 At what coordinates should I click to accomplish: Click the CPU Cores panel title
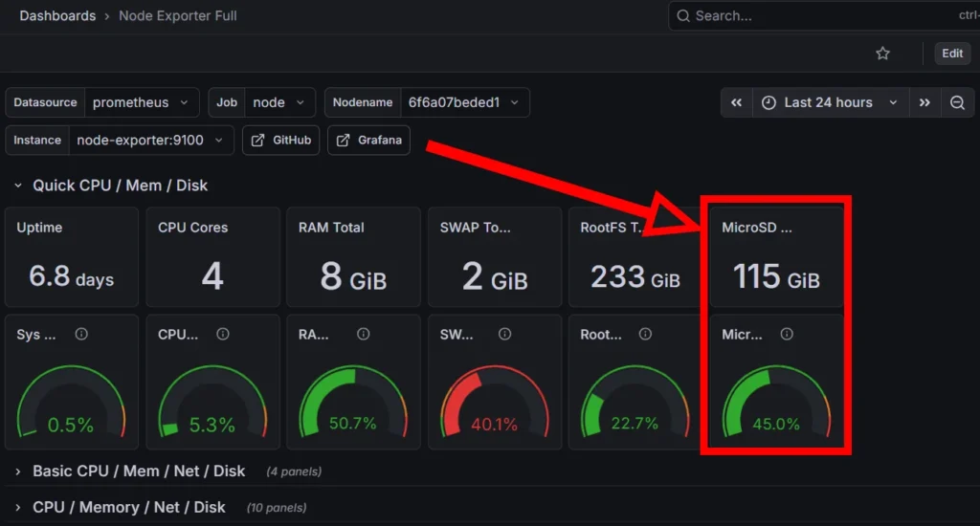[192, 228]
